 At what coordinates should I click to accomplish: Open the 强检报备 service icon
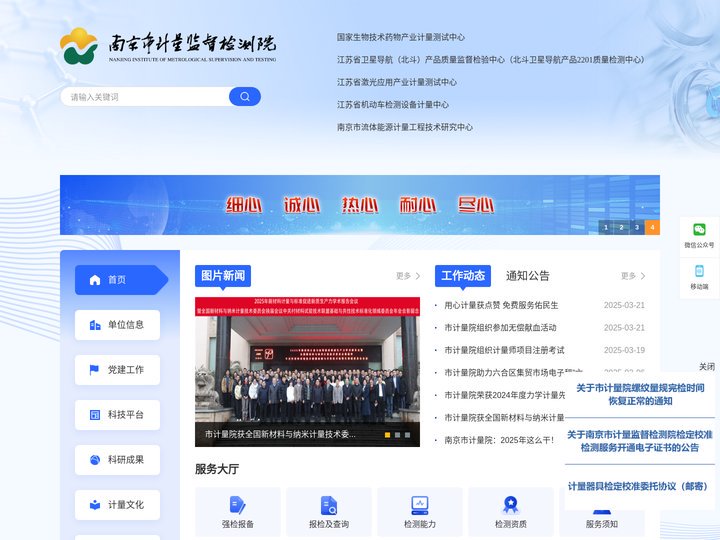tap(237, 505)
